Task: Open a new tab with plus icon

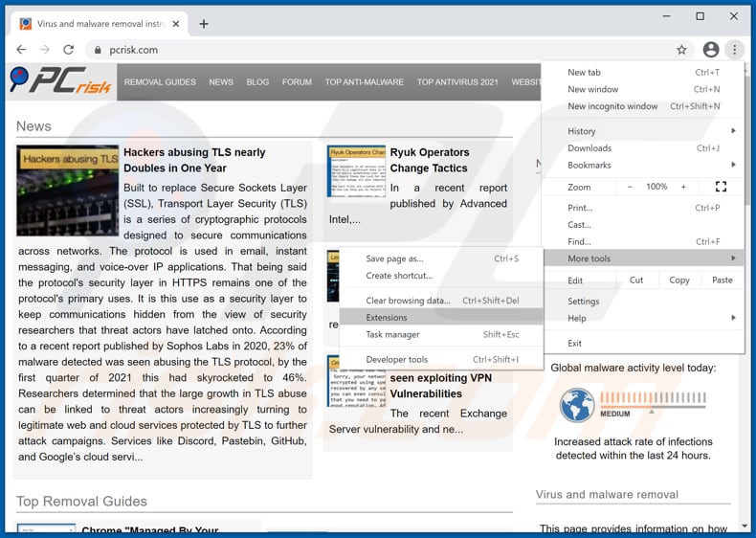Action: point(204,24)
